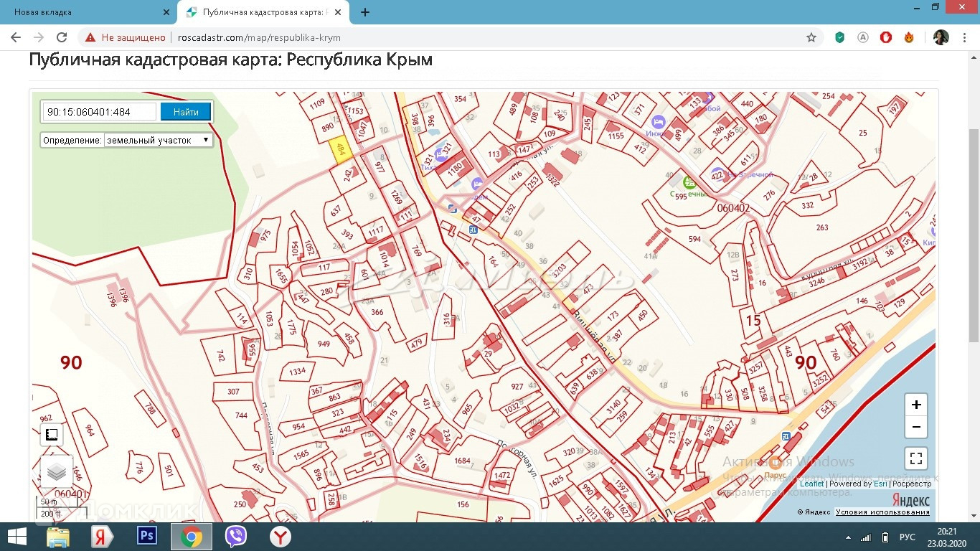Bookmark this page with star icon

[811, 37]
